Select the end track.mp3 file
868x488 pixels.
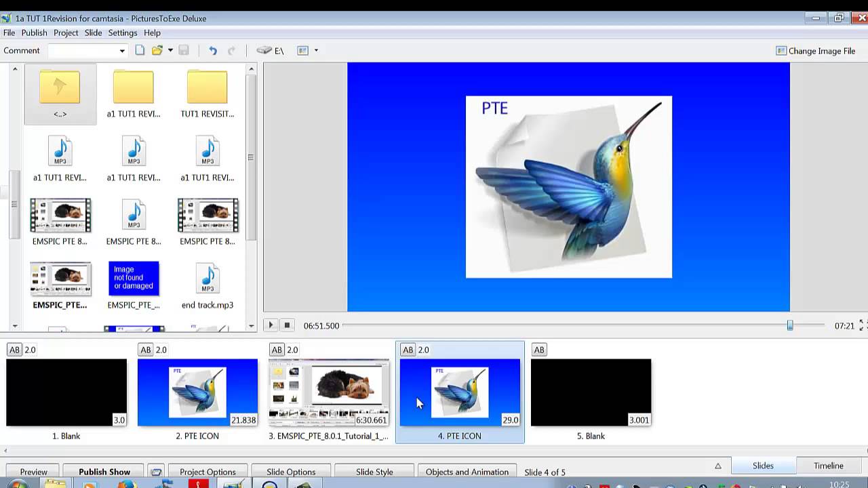[x=208, y=285]
